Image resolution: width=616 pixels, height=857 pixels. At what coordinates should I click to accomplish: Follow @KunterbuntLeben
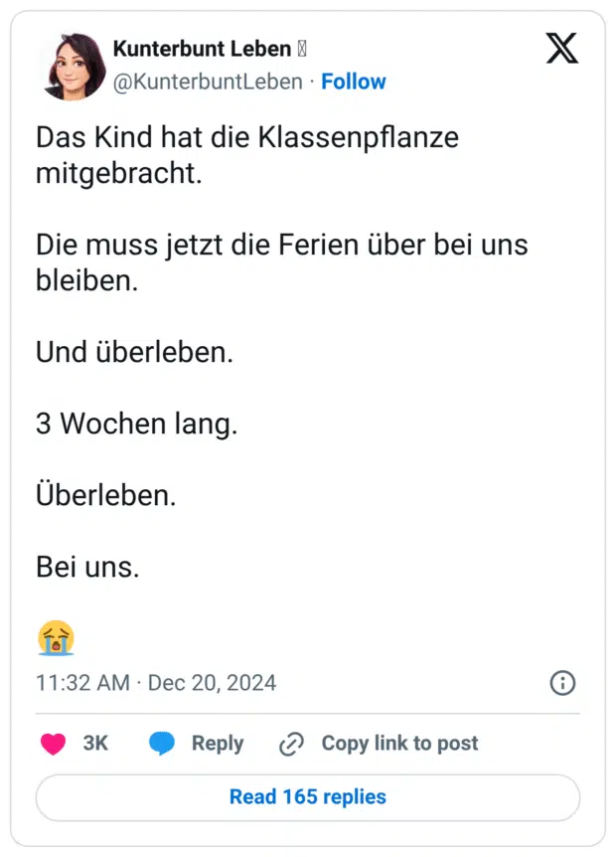pyautogui.click(x=354, y=82)
